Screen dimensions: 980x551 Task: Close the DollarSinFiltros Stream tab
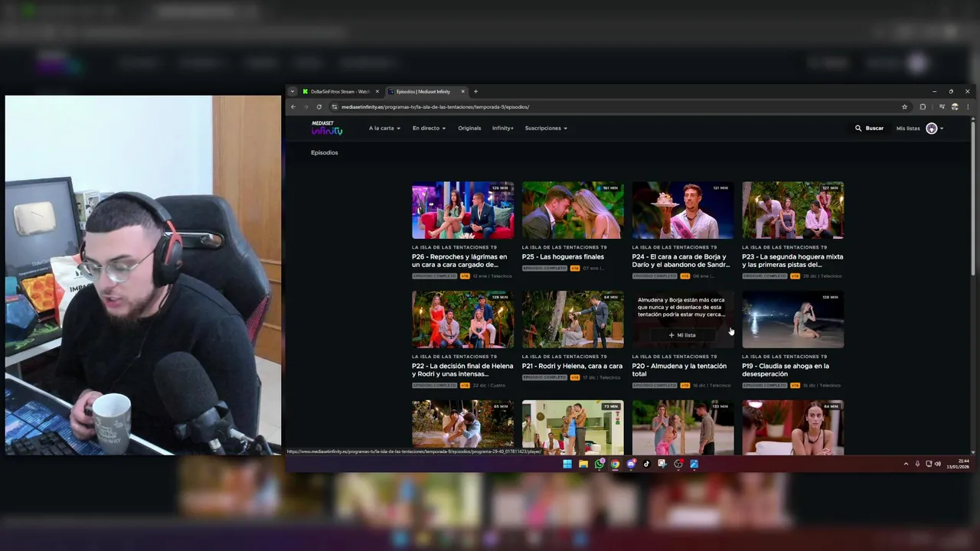click(x=377, y=92)
